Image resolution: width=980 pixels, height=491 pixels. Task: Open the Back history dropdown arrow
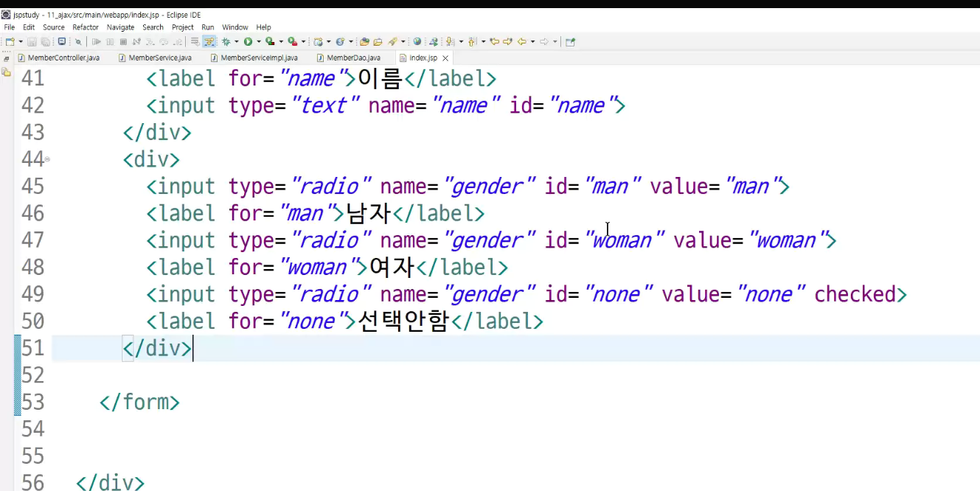(x=533, y=42)
